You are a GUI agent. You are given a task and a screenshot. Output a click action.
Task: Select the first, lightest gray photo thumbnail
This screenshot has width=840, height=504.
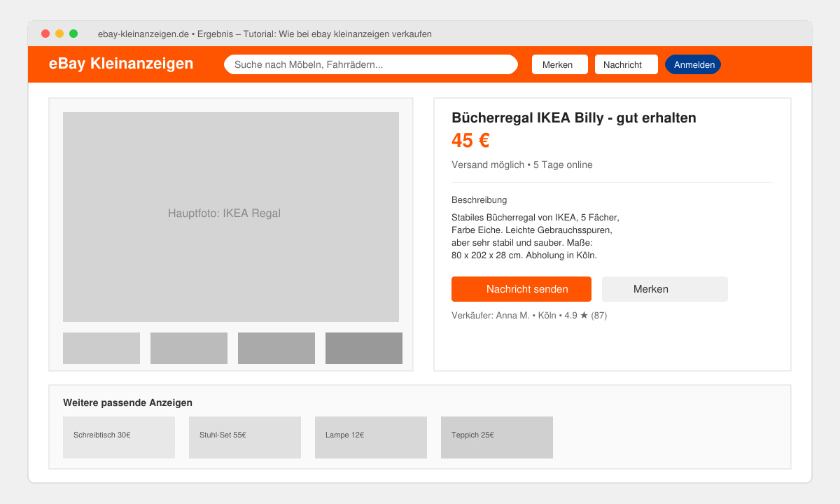(101, 348)
